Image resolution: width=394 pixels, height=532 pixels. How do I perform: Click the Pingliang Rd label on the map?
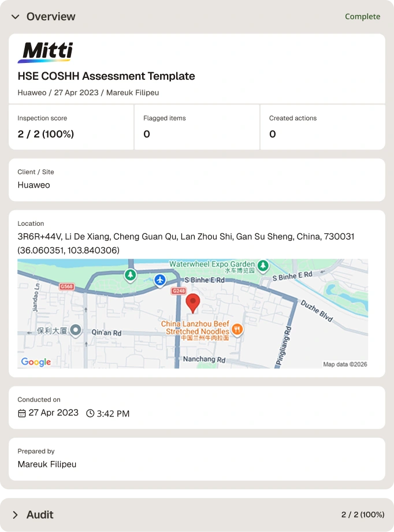click(x=283, y=345)
